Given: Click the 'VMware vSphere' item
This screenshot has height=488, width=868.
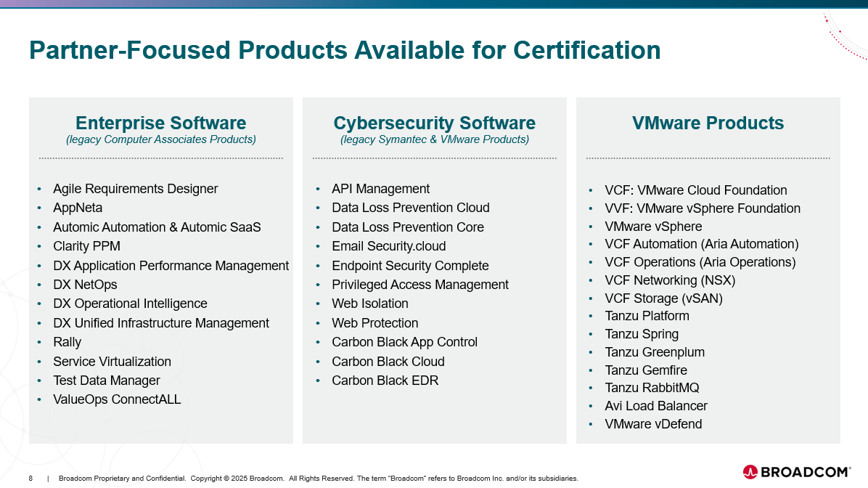Looking at the screenshot, I should (x=653, y=227).
